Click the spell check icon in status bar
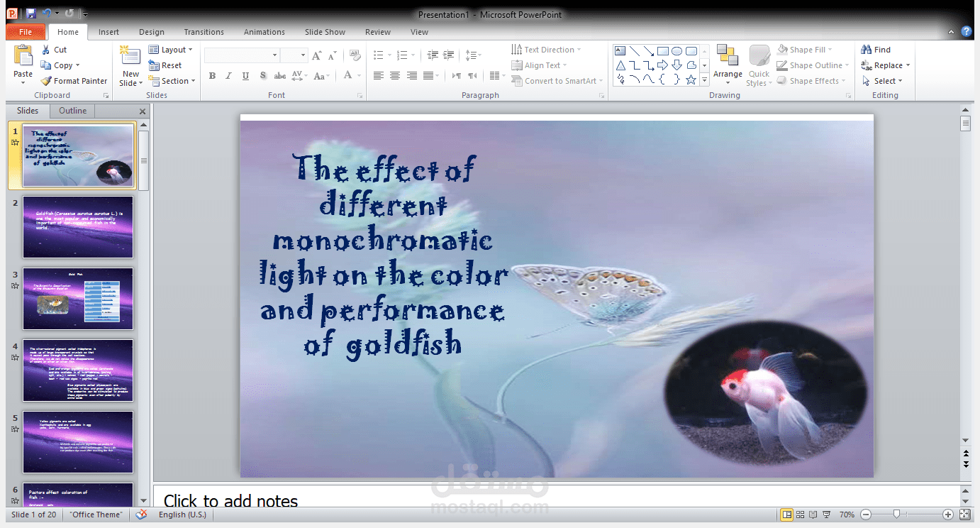This screenshot has height=528, width=980. [x=140, y=515]
